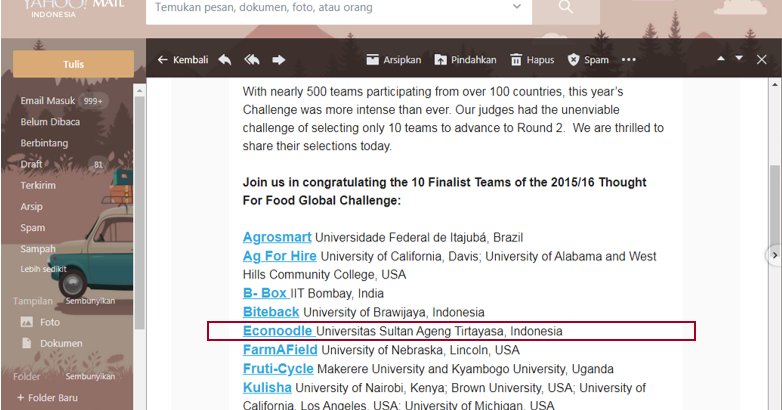Open the Econoodle link
This screenshot has height=410, width=782.
[x=279, y=331]
